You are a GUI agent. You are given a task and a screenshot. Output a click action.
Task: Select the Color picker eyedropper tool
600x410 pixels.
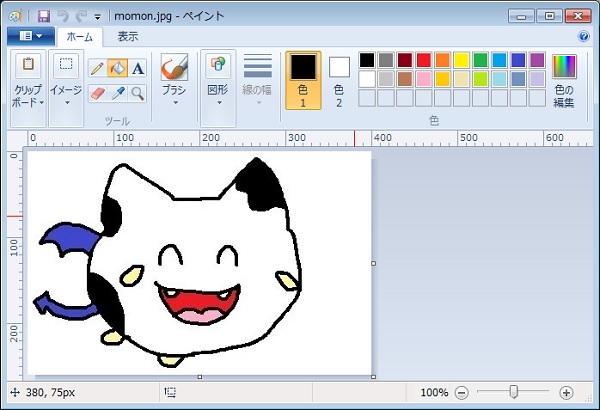[x=118, y=93]
